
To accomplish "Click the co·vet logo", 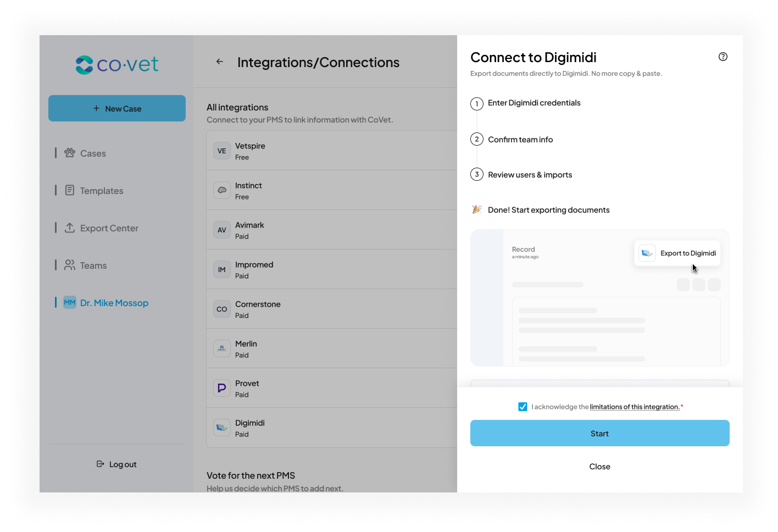I will [x=117, y=65].
